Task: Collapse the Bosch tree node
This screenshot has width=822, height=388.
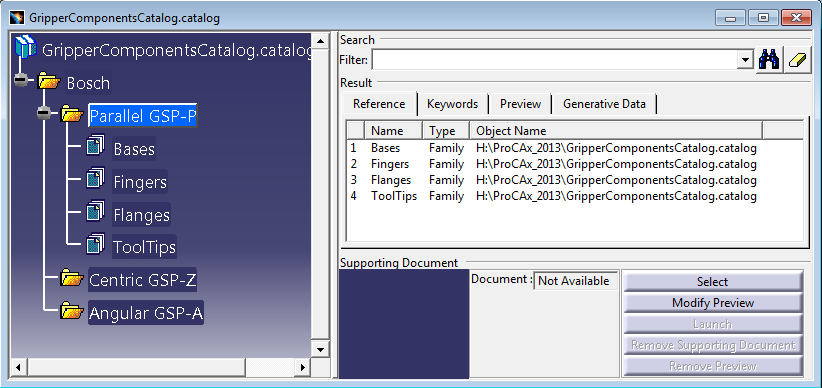Action: tap(20, 80)
